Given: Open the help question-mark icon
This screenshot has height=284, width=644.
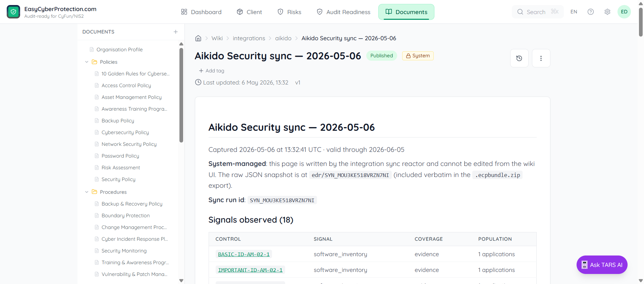Looking at the screenshot, I should pos(591,12).
